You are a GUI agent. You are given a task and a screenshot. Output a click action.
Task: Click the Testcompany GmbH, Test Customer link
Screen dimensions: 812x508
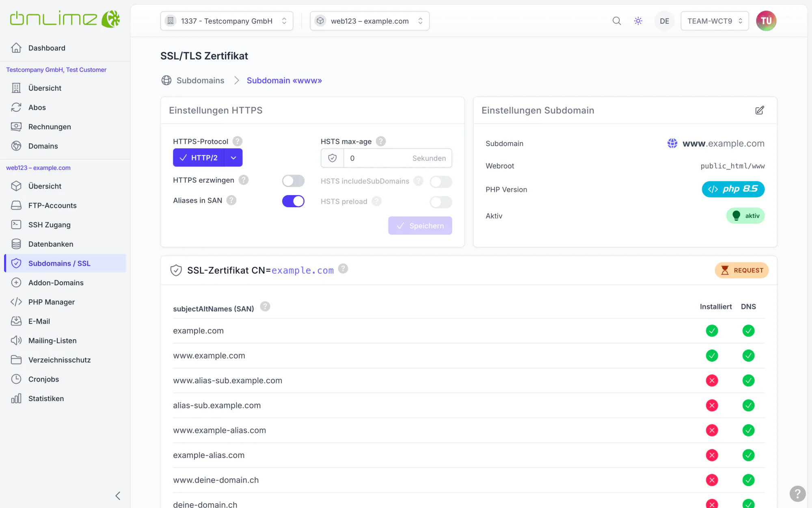pyautogui.click(x=56, y=69)
